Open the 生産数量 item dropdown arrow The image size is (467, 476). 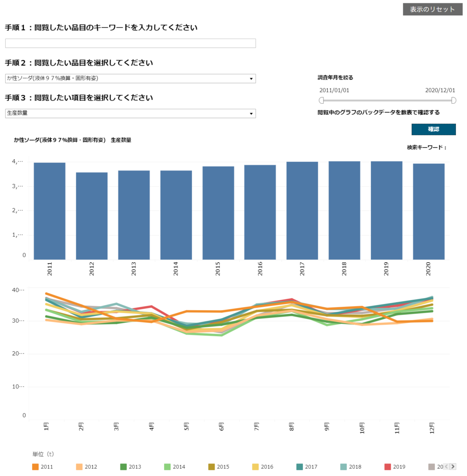tap(251, 113)
